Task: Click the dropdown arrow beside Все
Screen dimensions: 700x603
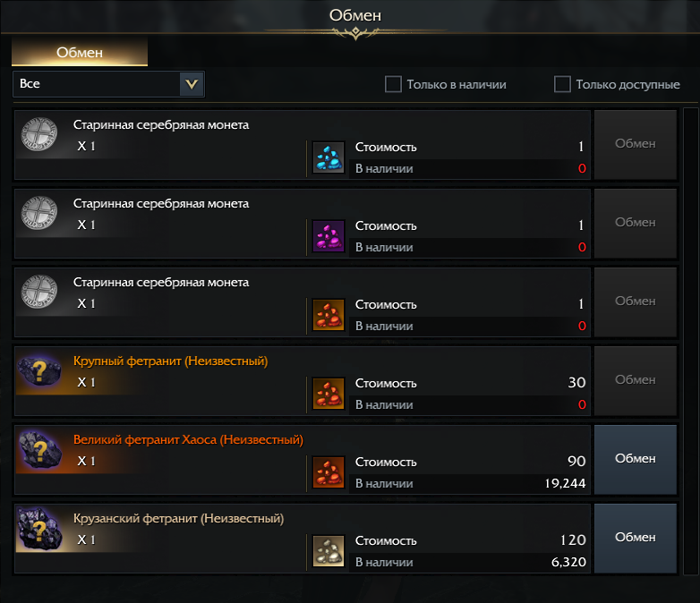Action: [x=191, y=84]
